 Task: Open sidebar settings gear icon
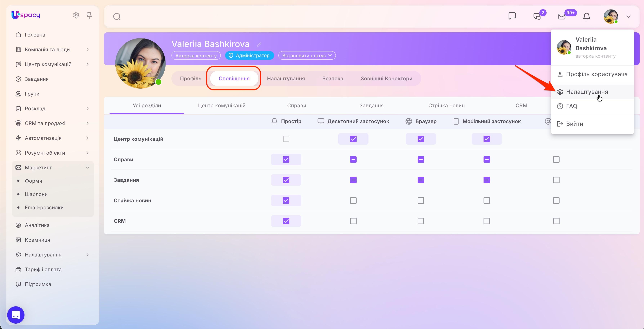(76, 15)
